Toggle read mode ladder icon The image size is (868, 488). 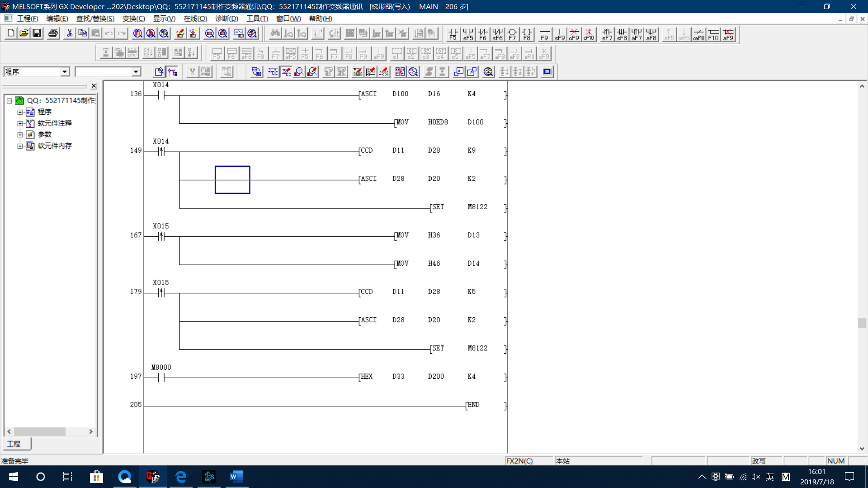(273, 72)
